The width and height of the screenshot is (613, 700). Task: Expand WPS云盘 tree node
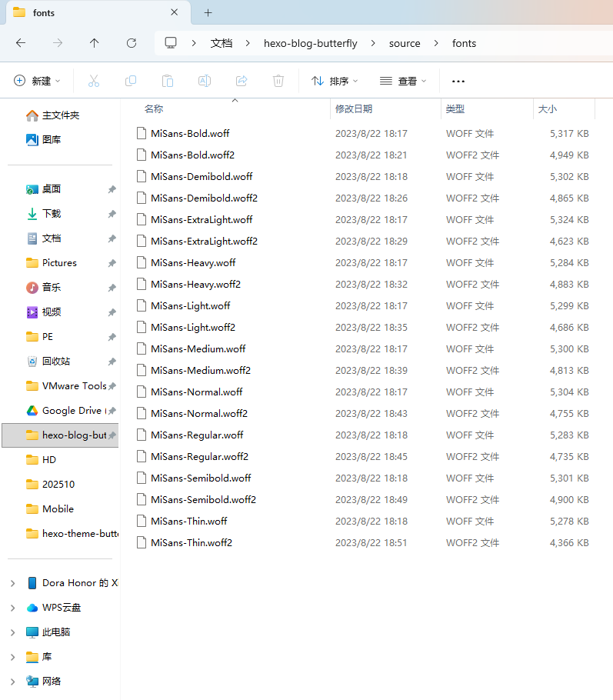click(x=13, y=608)
